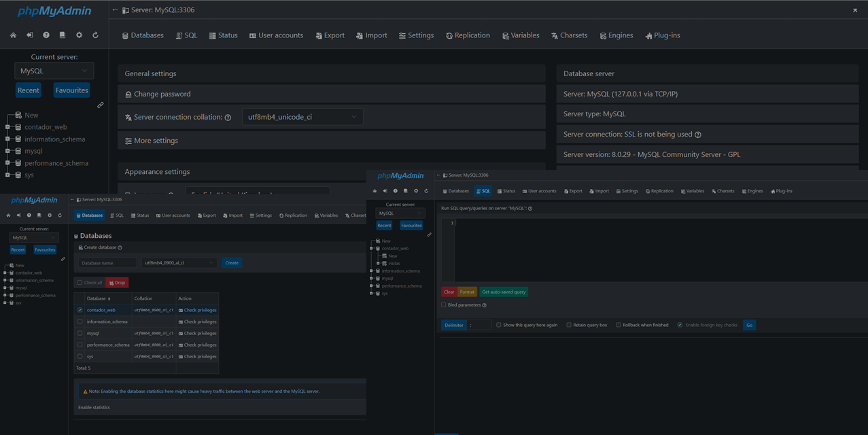The image size is (868, 435).
Task: Click the highlighted Databases tab
Action: [x=89, y=215]
